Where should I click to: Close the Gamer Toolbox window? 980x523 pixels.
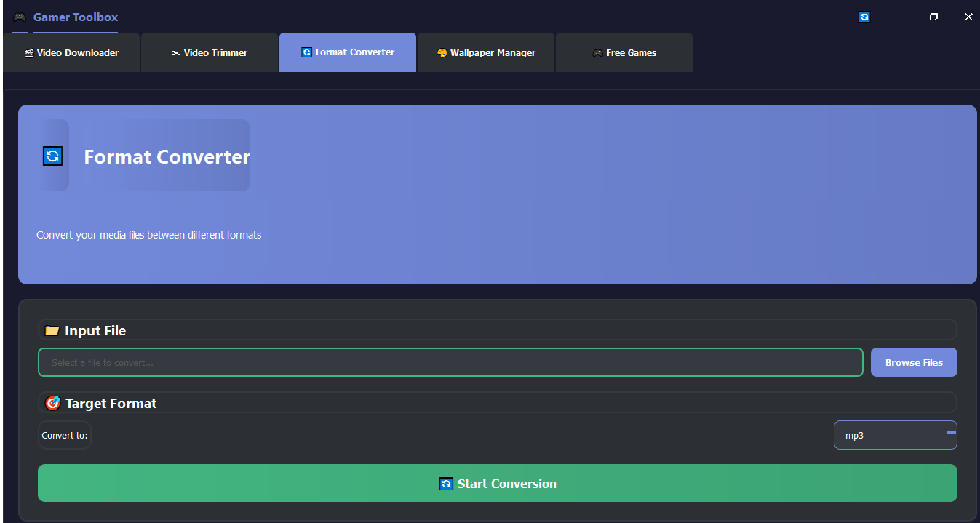(x=968, y=17)
